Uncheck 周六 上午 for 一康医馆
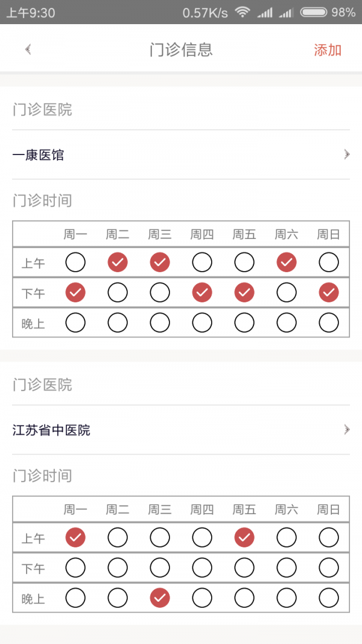The height and width of the screenshot is (644, 362). click(x=287, y=263)
